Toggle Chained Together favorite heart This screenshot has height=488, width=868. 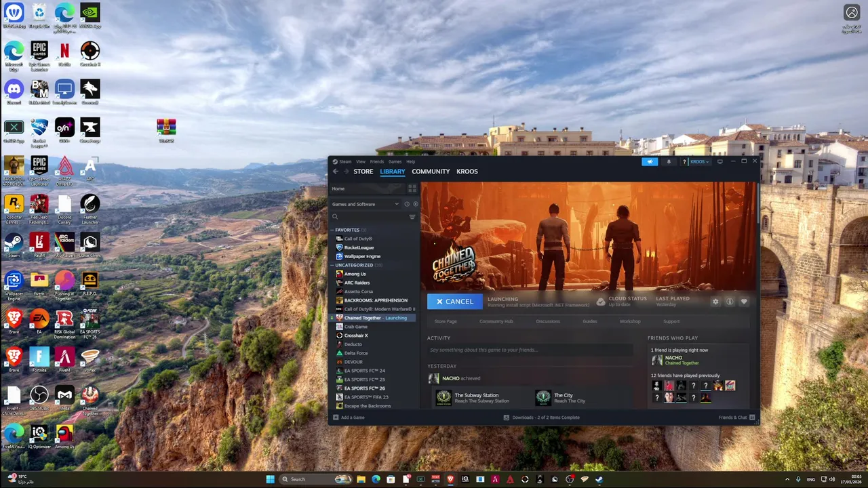pyautogui.click(x=744, y=302)
